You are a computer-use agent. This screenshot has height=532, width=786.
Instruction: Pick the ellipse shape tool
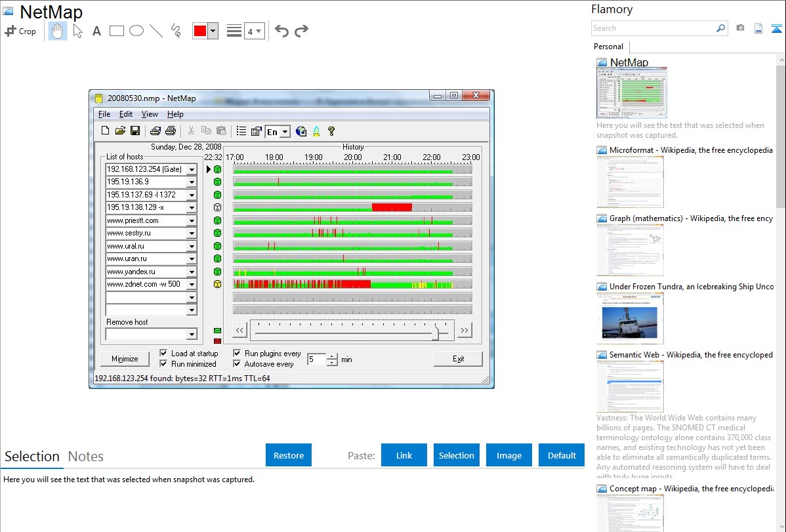tap(136, 31)
